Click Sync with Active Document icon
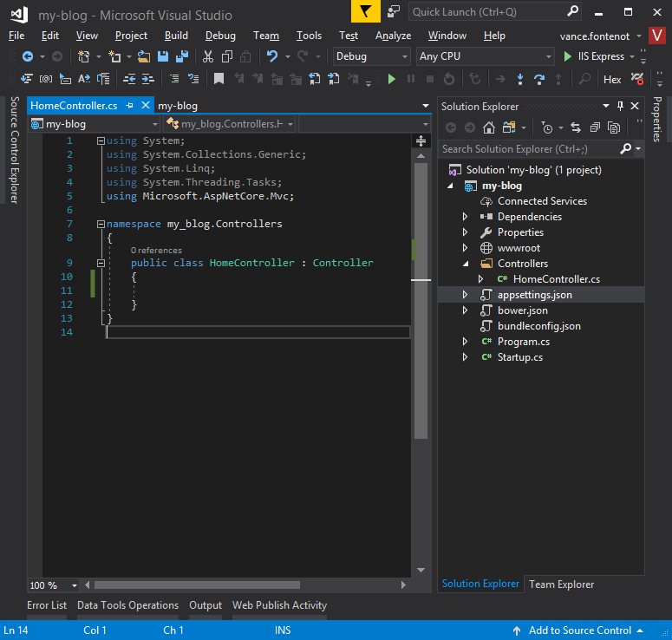 click(x=576, y=127)
